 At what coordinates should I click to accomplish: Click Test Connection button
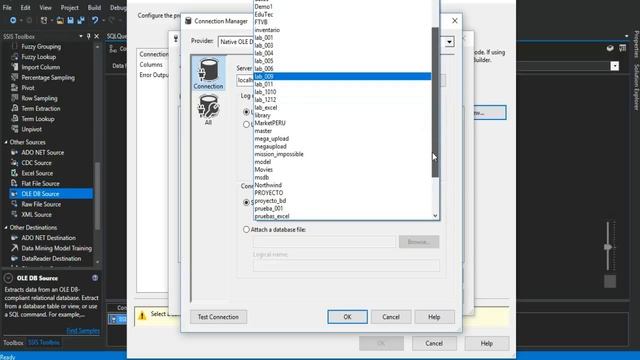pyautogui.click(x=218, y=317)
